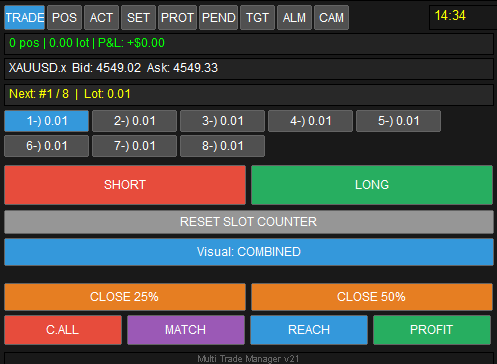This screenshot has width=497, height=364.
Task: Choose slot 3-) 0.01
Action: click(x=222, y=121)
